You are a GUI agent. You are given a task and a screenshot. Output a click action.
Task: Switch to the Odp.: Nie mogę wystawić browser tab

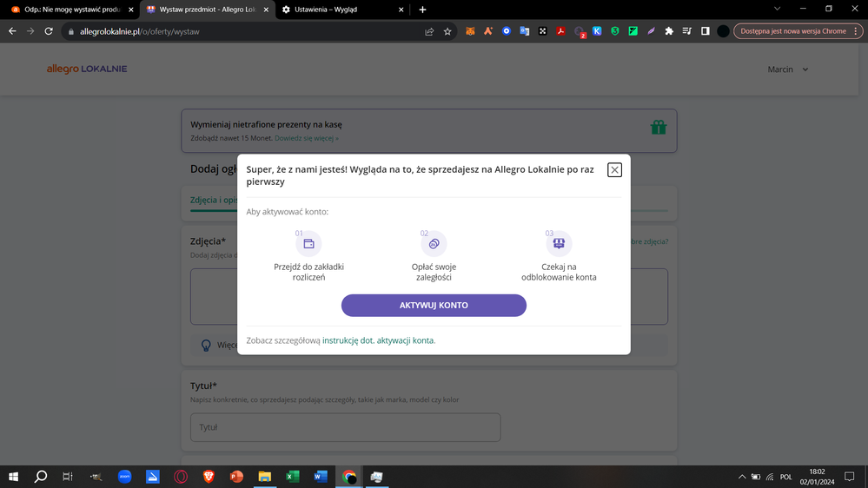(x=72, y=10)
